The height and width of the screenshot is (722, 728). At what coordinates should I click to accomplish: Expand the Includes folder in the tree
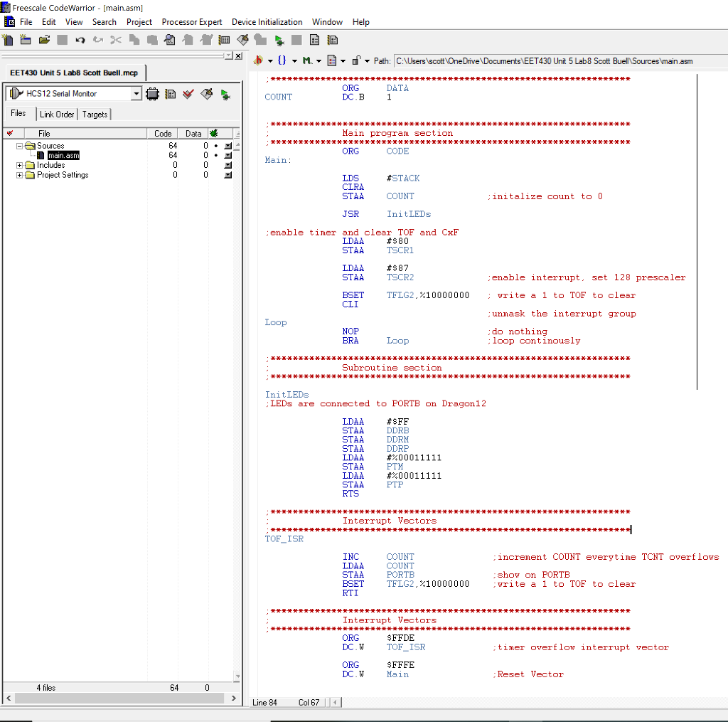click(x=20, y=165)
